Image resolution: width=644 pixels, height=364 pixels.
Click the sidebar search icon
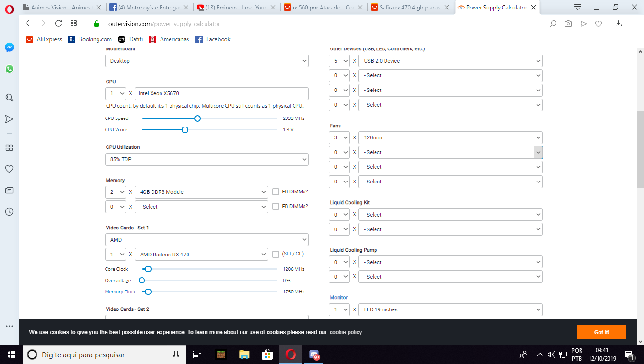point(9,98)
